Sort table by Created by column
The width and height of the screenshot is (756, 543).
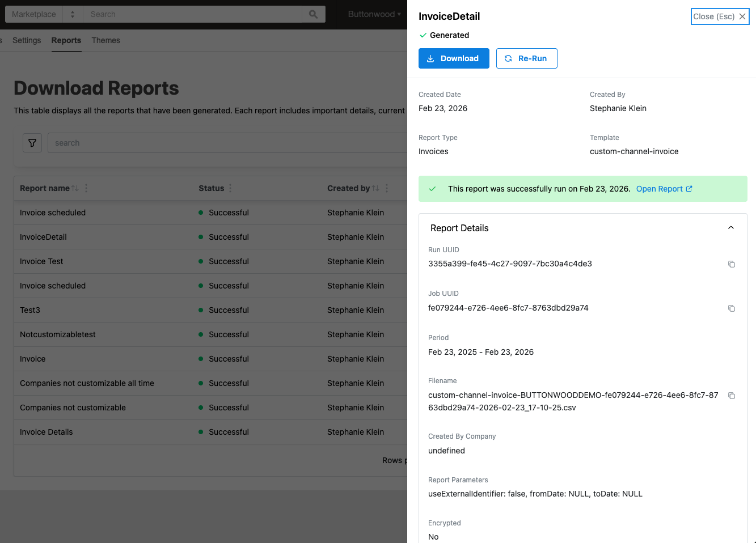coord(375,188)
